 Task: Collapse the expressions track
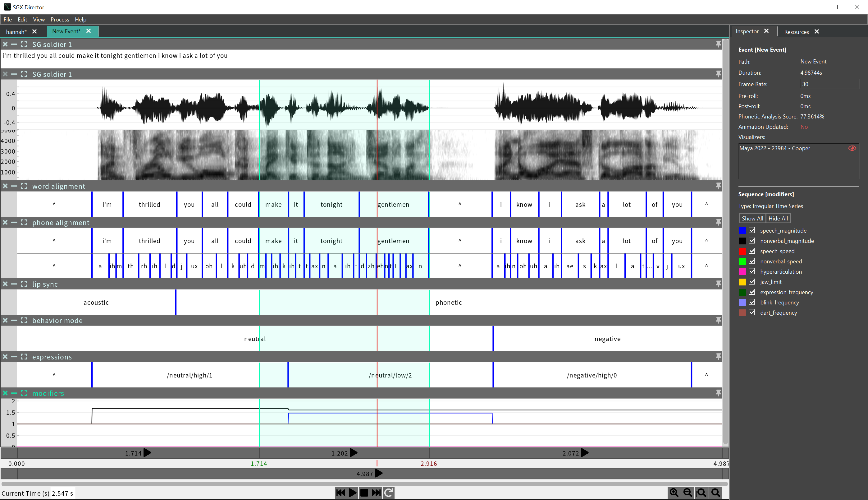14,357
